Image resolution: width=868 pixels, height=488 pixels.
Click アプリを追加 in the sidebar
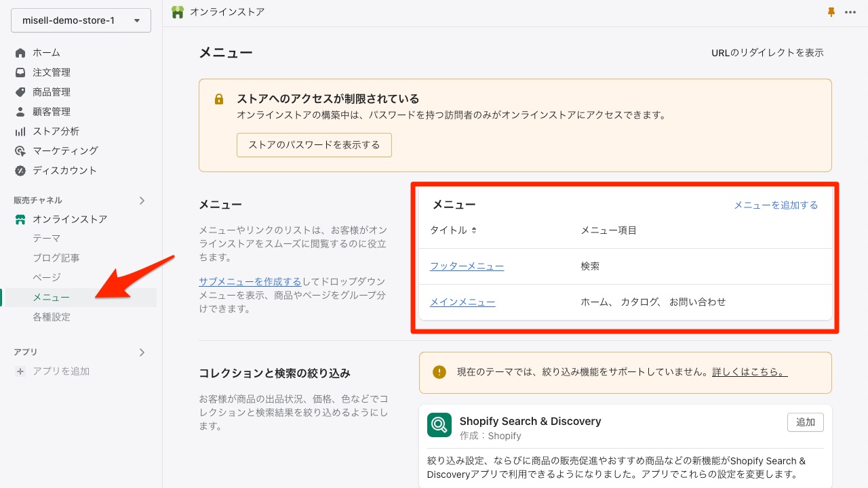[x=61, y=371]
